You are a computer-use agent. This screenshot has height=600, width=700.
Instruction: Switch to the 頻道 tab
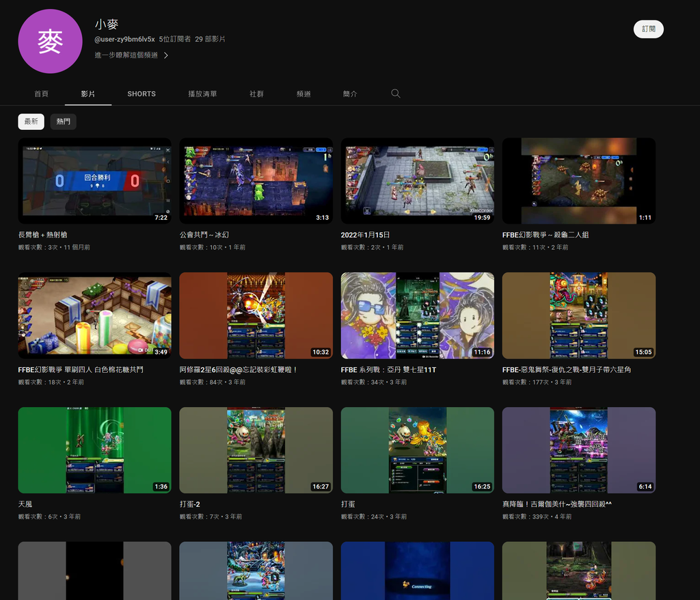click(x=304, y=94)
